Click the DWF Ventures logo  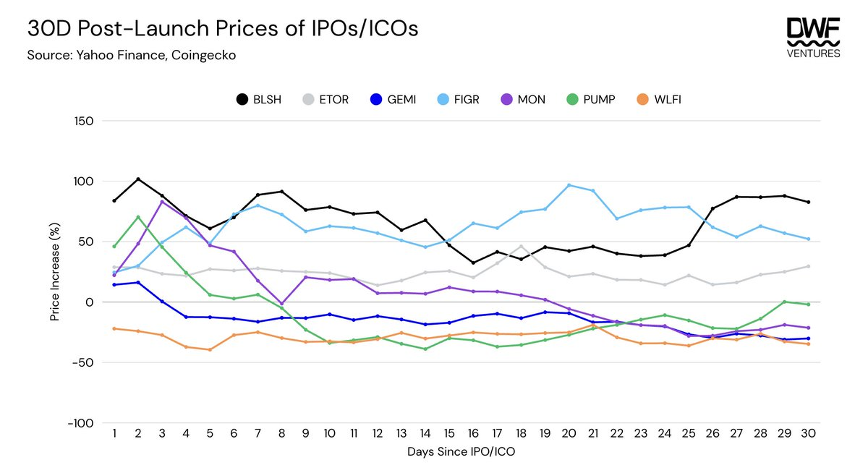pyautogui.click(x=812, y=38)
